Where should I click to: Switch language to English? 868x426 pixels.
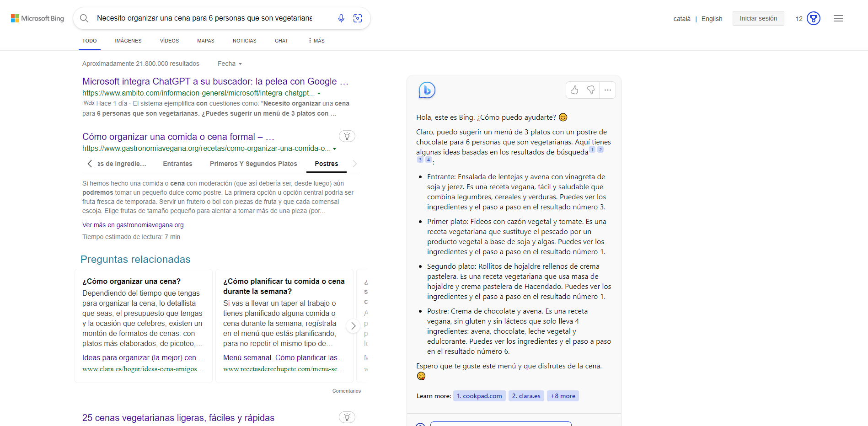[712, 19]
